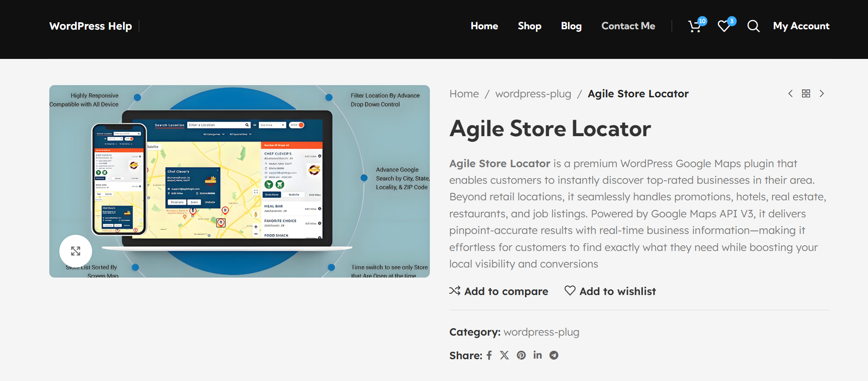Go to previous product arrow
The height and width of the screenshot is (381, 868).
[790, 93]
